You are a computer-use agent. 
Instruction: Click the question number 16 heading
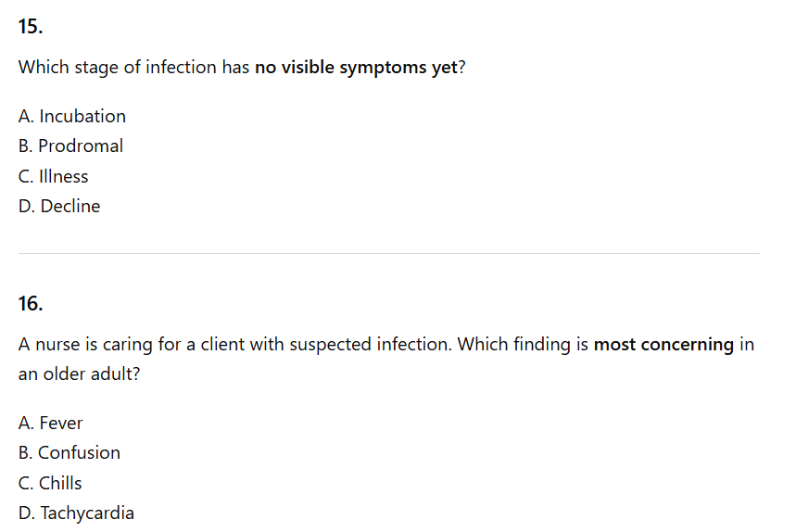(31, 303)
